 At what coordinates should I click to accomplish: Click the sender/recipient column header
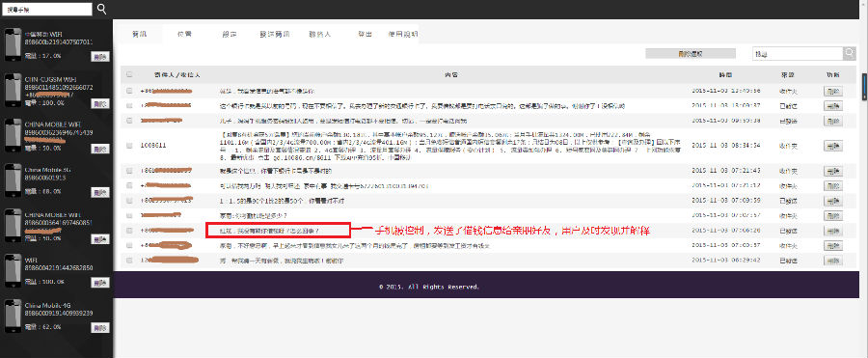pyautogui.click(x=177, y=74)
